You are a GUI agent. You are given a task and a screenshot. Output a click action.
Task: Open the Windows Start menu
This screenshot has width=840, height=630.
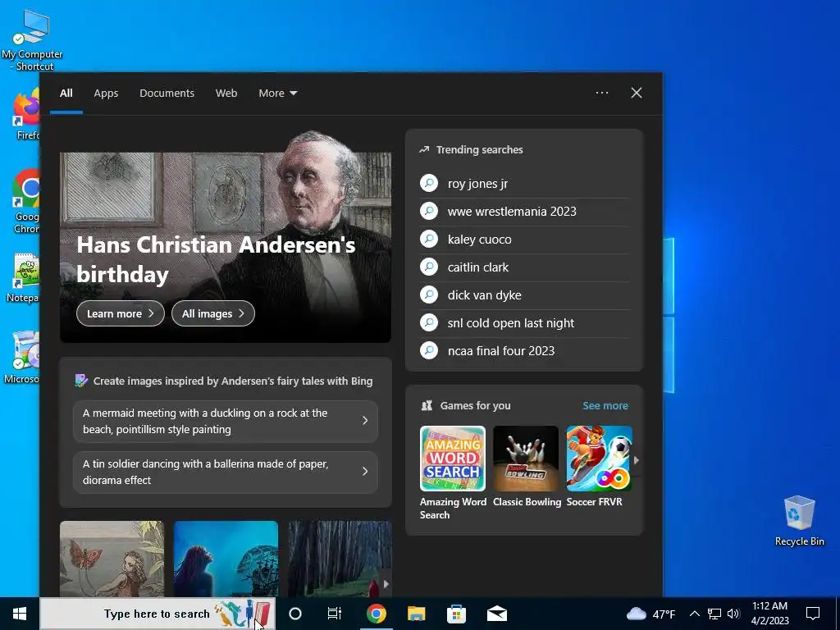click(20, 614)
